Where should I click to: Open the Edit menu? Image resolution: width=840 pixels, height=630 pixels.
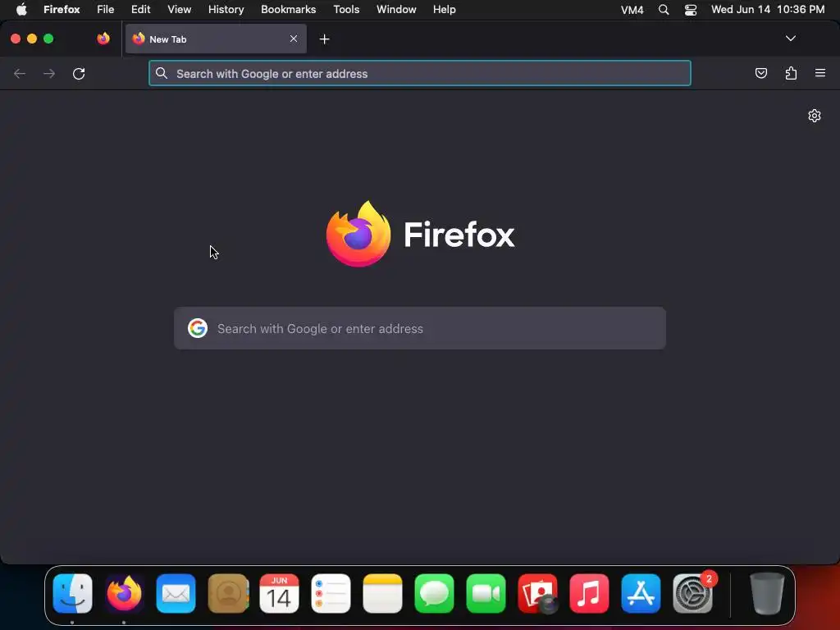coord(141,10)
